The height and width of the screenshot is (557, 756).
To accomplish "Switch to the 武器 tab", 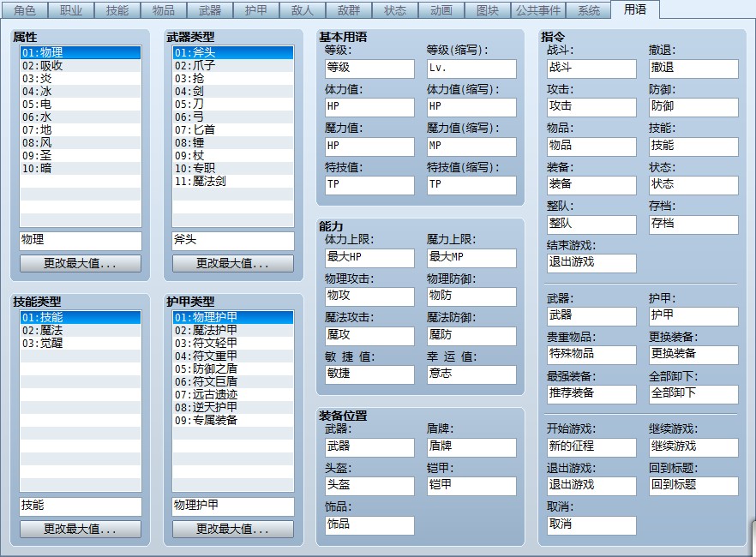I will [210, 10].
